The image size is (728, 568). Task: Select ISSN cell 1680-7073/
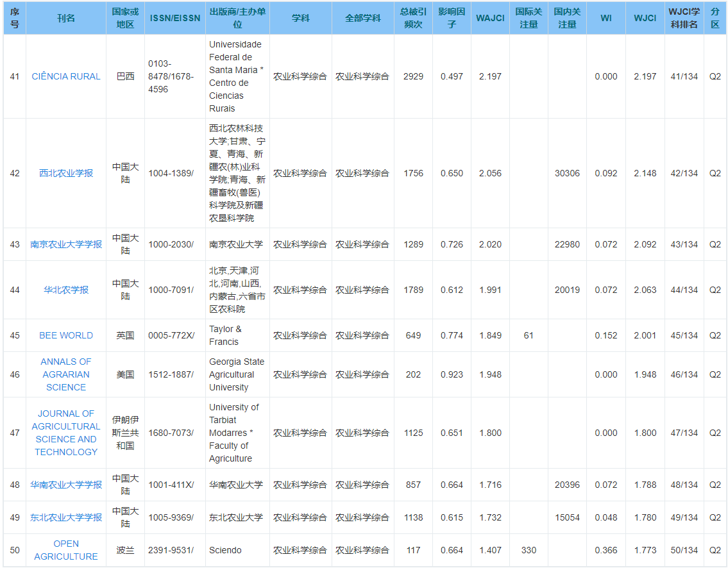(175, 433)
